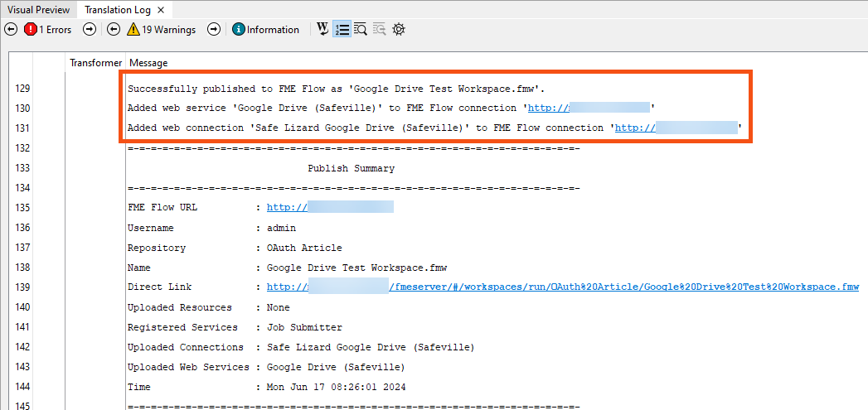This screenshot has width=868, height=410.
Task: Close the Translation Log tab
Action: click(161, 10)
